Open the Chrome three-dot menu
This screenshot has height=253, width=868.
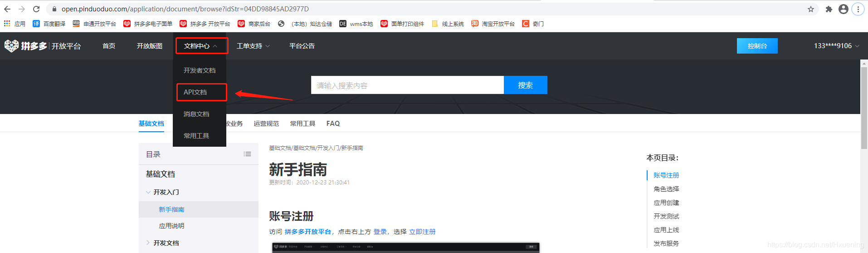858,9
